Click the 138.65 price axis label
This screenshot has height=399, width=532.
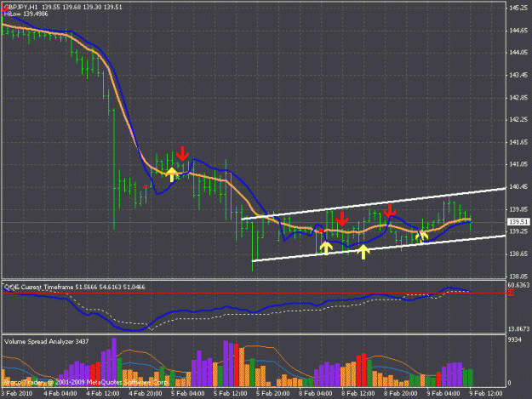click(x=518, y=254)
